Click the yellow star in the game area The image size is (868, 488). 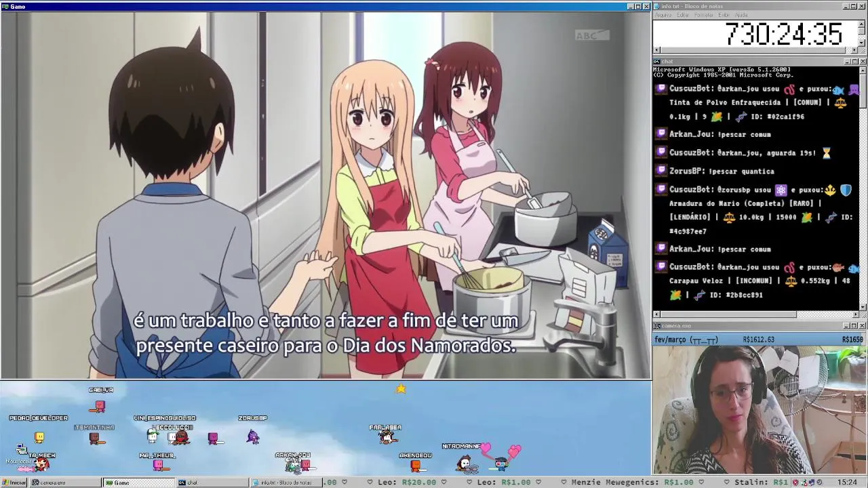pyautogui.click(x=401, y=388)
